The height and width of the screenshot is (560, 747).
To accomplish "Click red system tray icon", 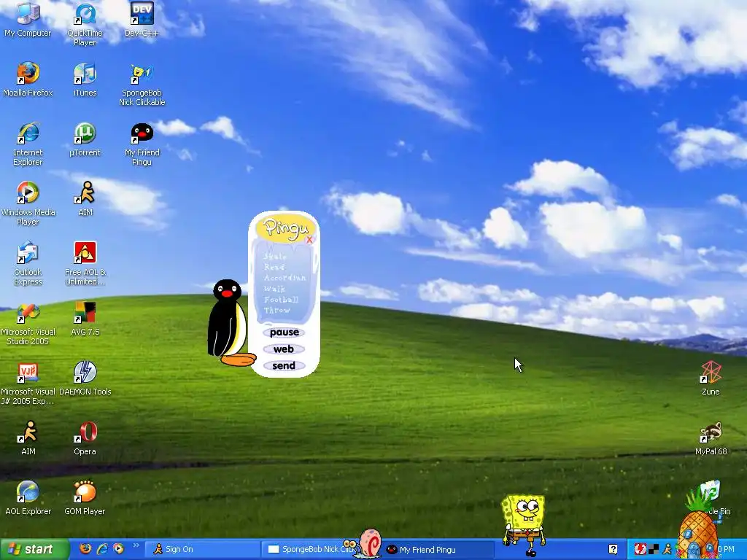I will pyautogui.click(x=640, y=549).
